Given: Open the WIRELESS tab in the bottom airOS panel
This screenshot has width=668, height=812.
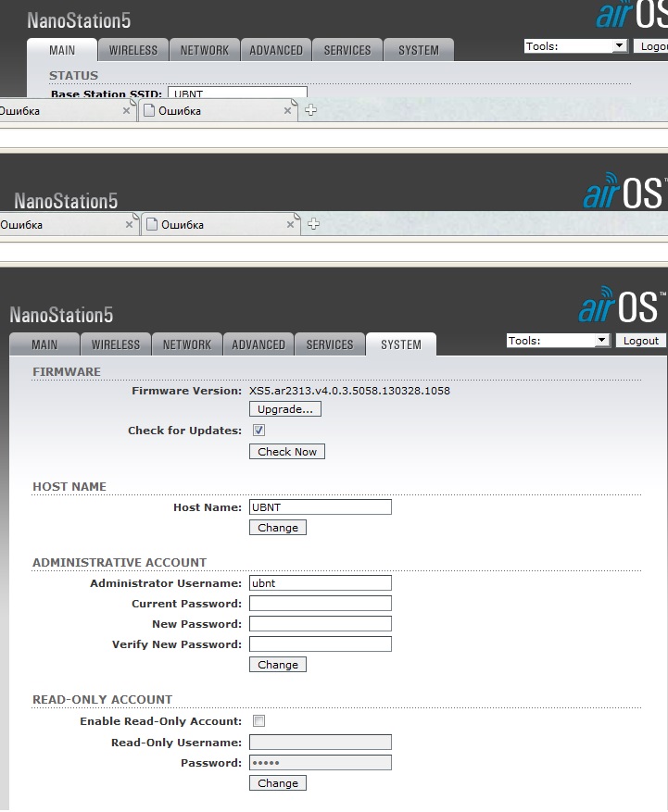Looking at the screenshot, I should (x=116, y=344).
